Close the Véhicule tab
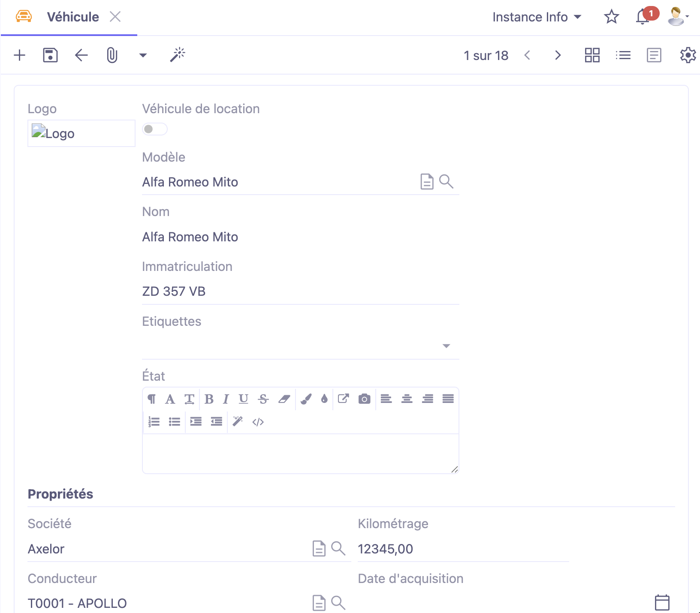700x613 pixels. click(115, 17)
